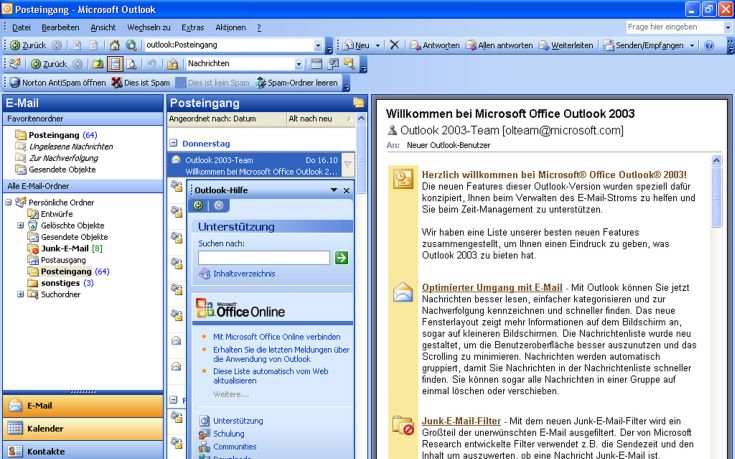Click the field chooser icon in advanced toolbar

333,63
